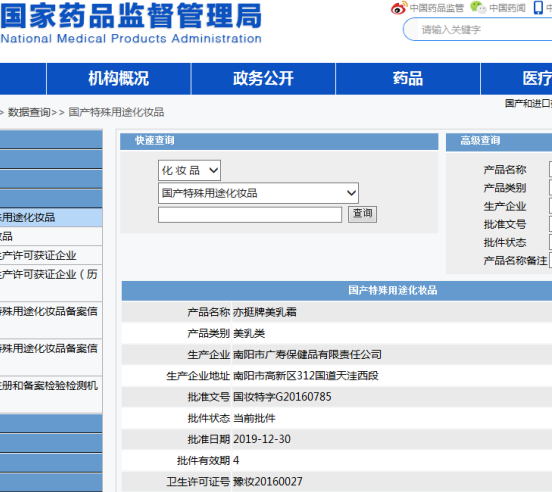This screenshot has width=552, height=492.
Task: Click the 快速查询 panel header
Action: pyautogui.click(x=279, y=141)
